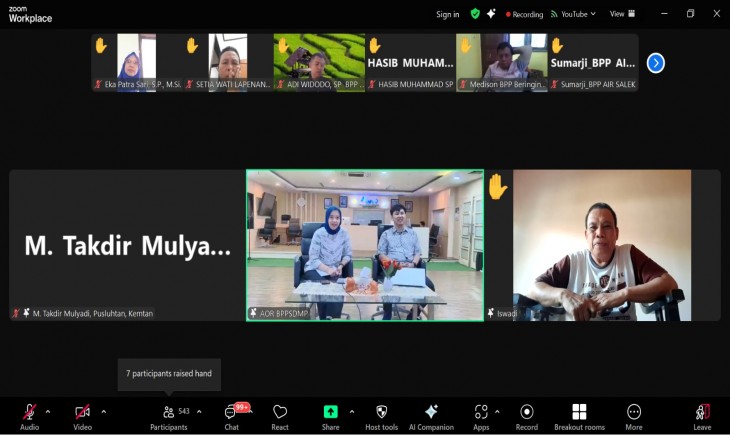
Task: Restore down the Zoom window
Action: pyautogui.click(x=690, y=14)
